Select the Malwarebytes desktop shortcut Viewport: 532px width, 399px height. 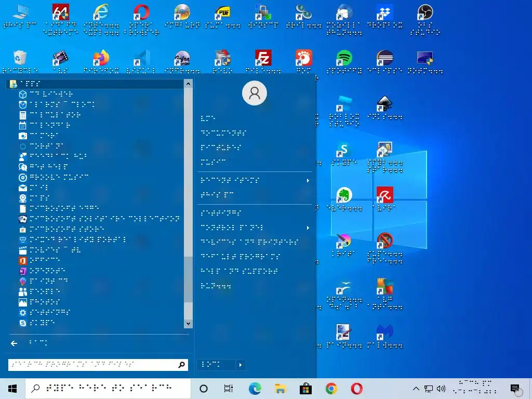(x=385, y=336)
